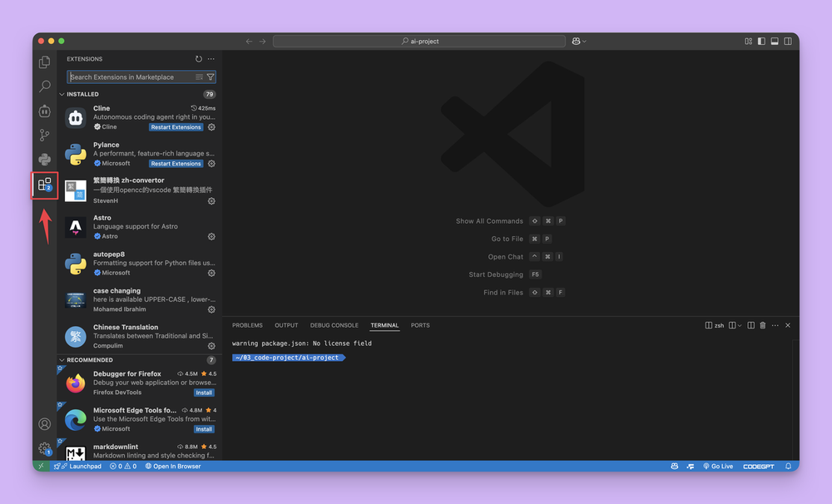Open the gear menu for Astro extension
Screen dimensions: 832x504
point(211,237)
